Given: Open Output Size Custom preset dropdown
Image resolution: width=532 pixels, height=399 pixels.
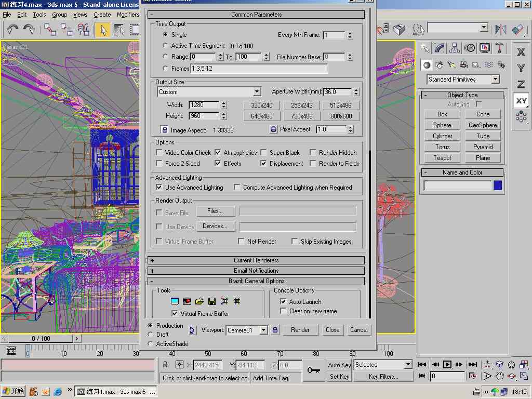Looking at the screenshot, I should coord(257,91).
